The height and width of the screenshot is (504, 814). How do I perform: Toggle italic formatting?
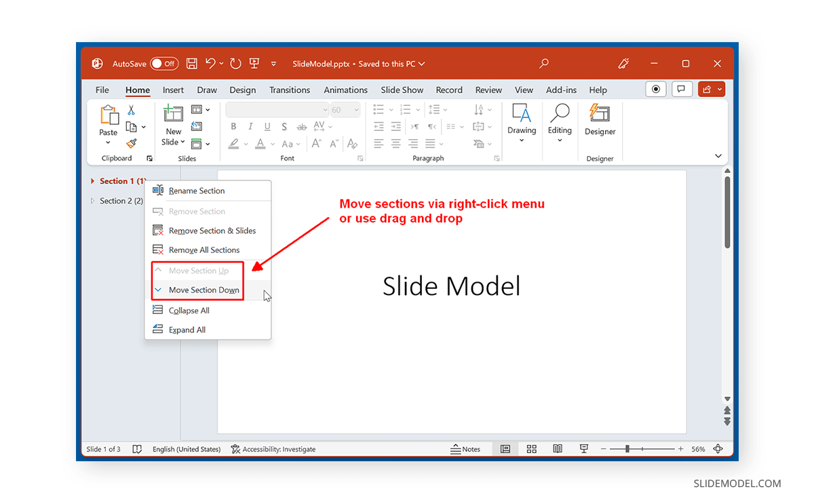(x=250, y=126)
